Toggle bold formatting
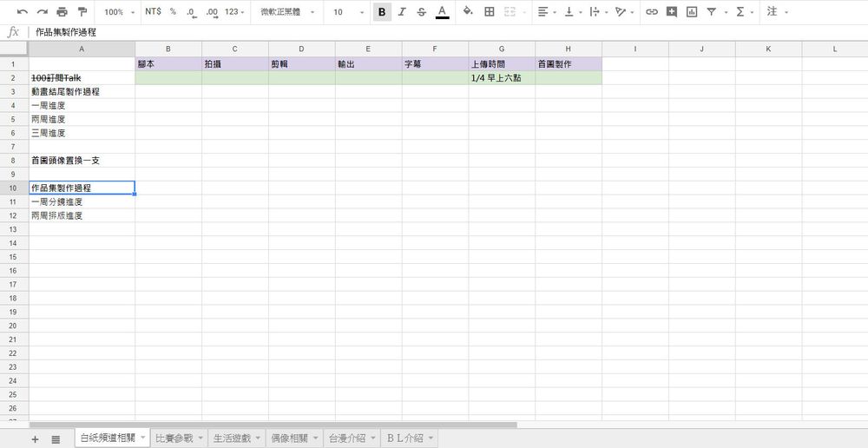Viewport: 868px width, 448px height. click(x=382, y=12)
